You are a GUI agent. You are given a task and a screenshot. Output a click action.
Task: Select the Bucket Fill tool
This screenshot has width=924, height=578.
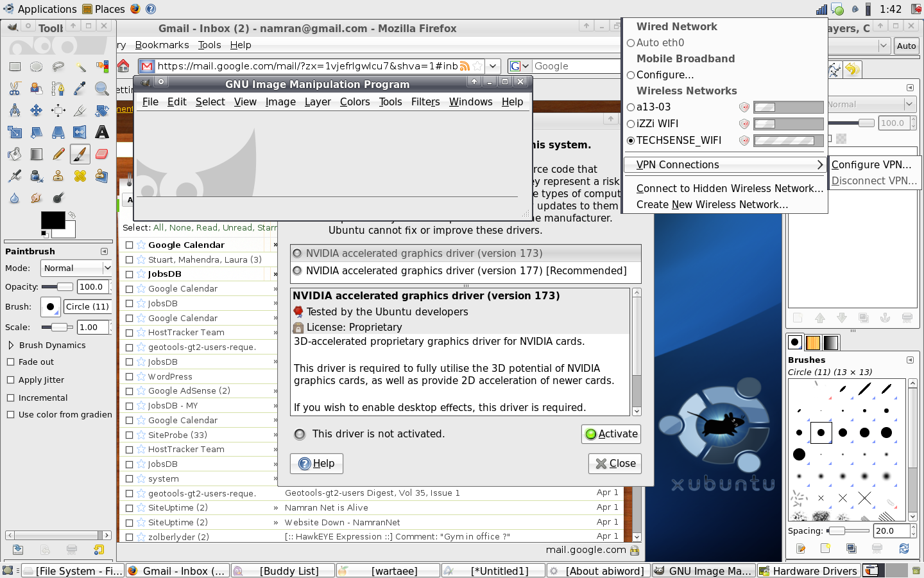15,154
